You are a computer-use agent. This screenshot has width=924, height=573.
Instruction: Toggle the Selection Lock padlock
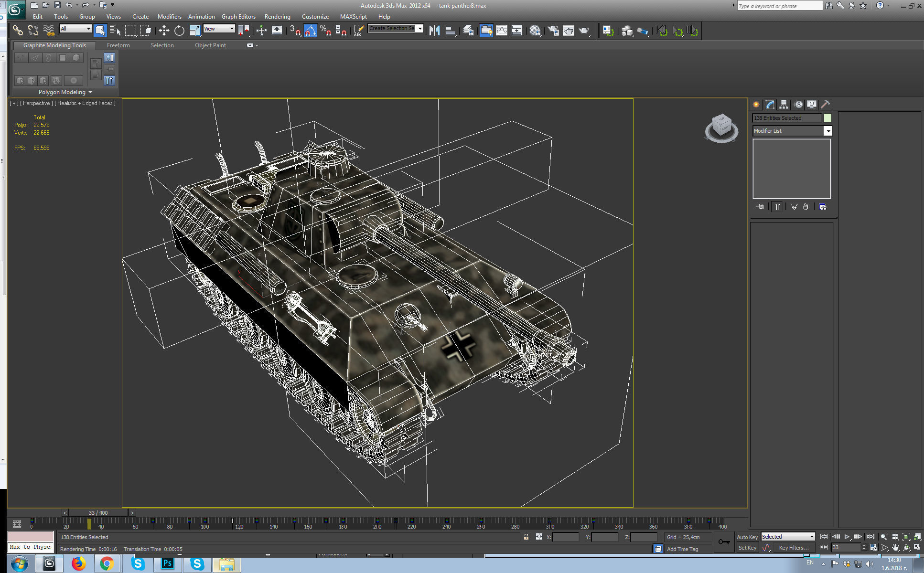526,537
